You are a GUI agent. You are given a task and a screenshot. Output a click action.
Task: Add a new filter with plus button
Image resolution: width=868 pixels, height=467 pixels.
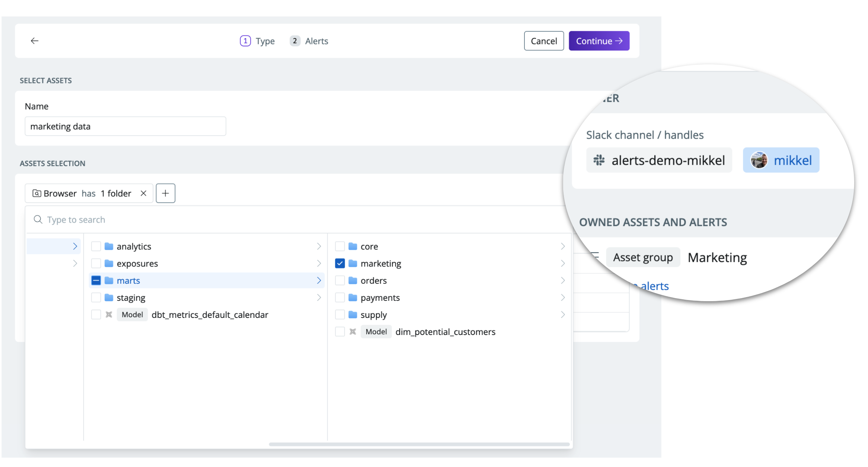tap(165, 193)
